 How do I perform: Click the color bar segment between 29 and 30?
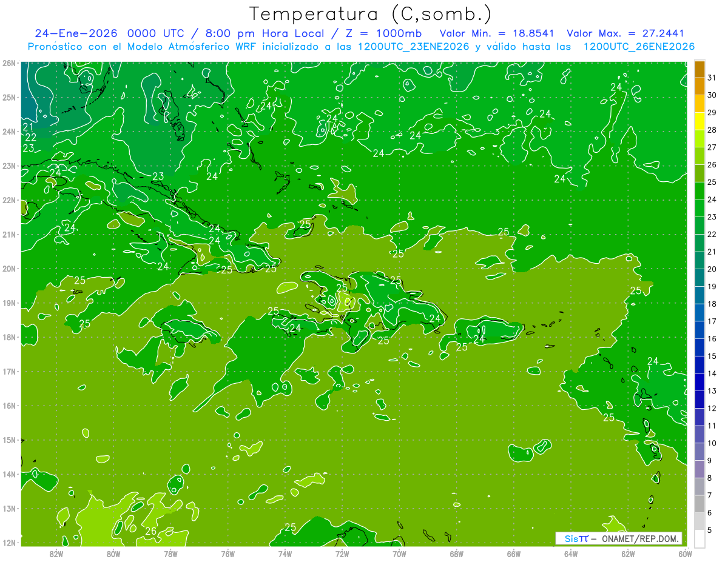pos(699,104)
